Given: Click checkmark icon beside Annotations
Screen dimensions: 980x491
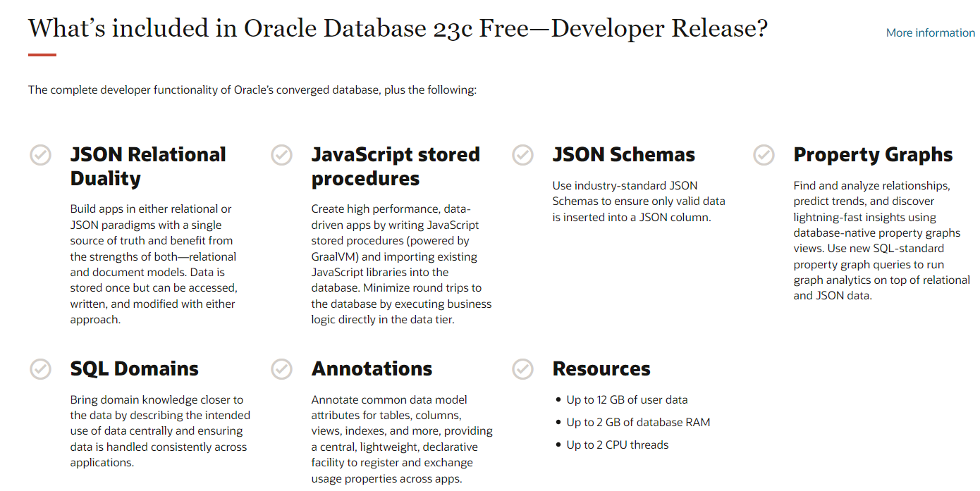Looking at the screenshot, I should click(x=282, y=368).
